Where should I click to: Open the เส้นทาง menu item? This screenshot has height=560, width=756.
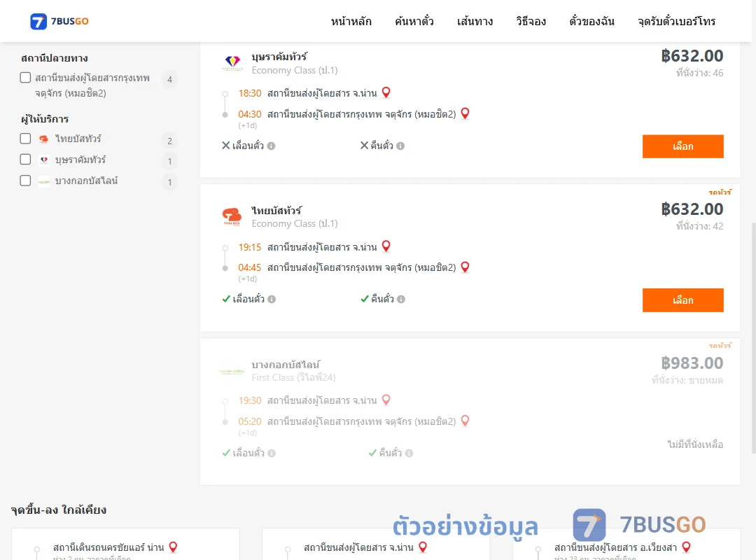coord(475,21)
